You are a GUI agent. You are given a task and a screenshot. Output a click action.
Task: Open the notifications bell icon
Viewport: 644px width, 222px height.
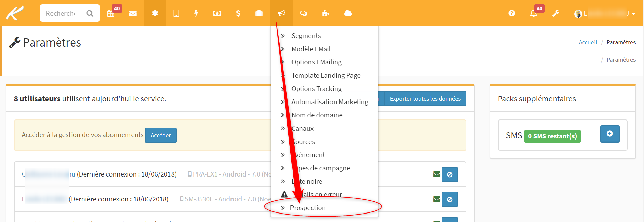coord(534,13)
